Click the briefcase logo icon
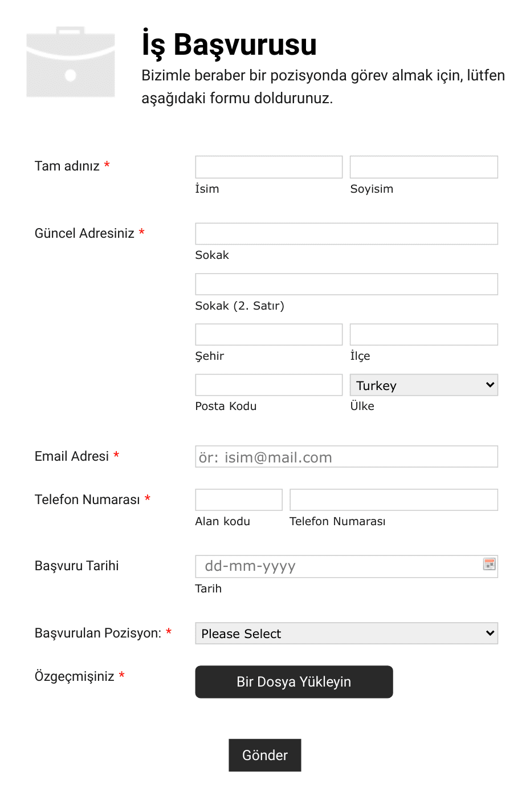The width and height of the screenshot is (530, 812). (x=71, y=62)
